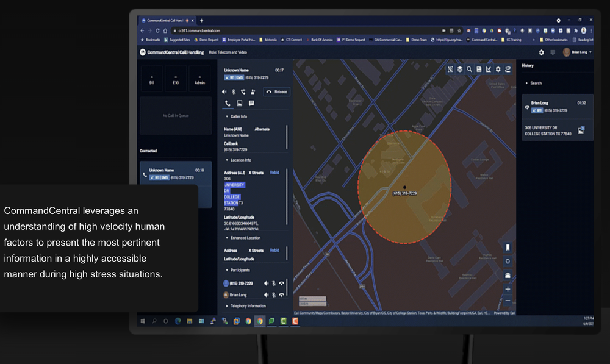The height and width of the screenshot is (364, 610).
Task: Click the map search magnifier icon
Action: click(469, 69)
